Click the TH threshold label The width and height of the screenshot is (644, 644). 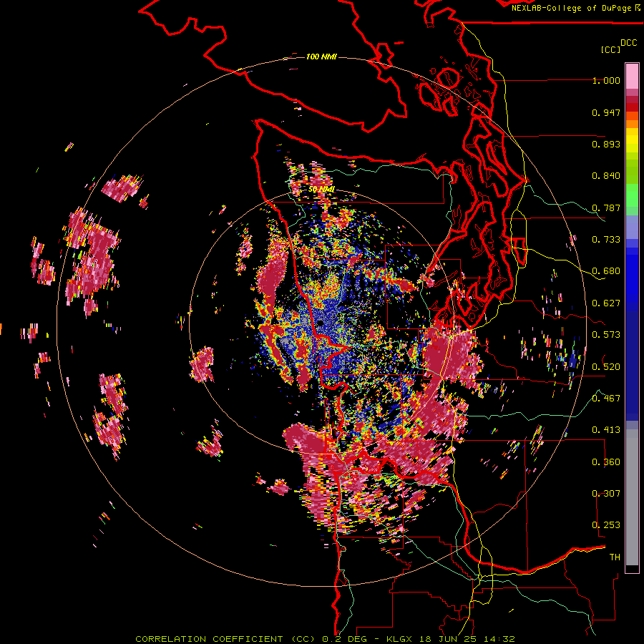pos(615,557)
